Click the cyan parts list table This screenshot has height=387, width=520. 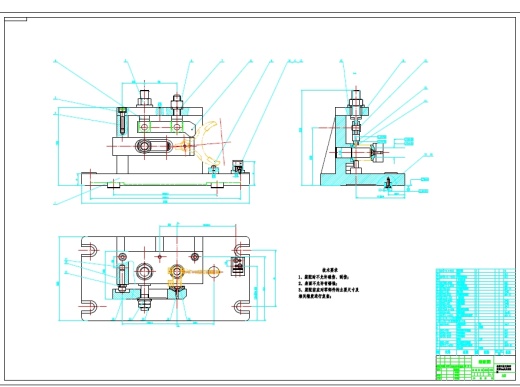(476, 312)
